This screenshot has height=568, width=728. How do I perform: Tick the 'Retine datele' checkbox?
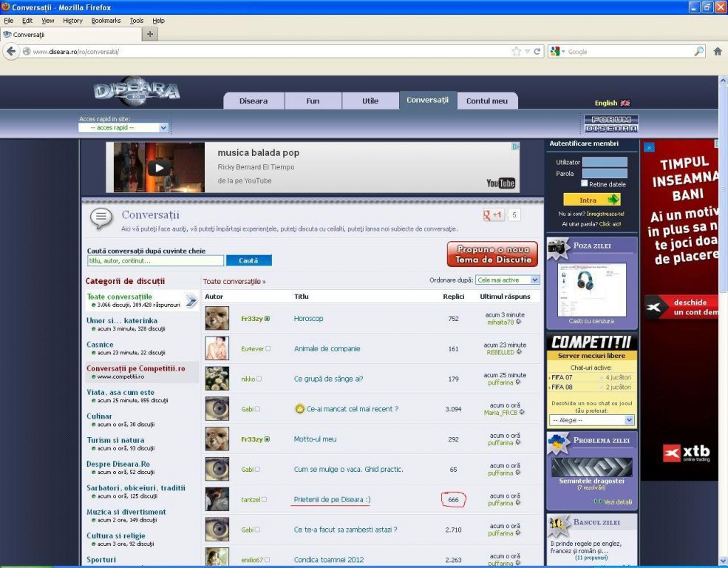pos(585,183)
